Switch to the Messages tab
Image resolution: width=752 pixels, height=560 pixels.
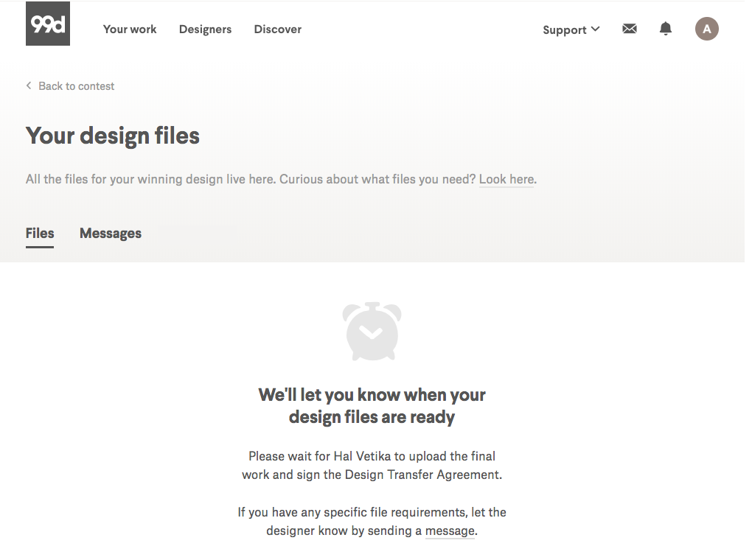pos(111,234)
